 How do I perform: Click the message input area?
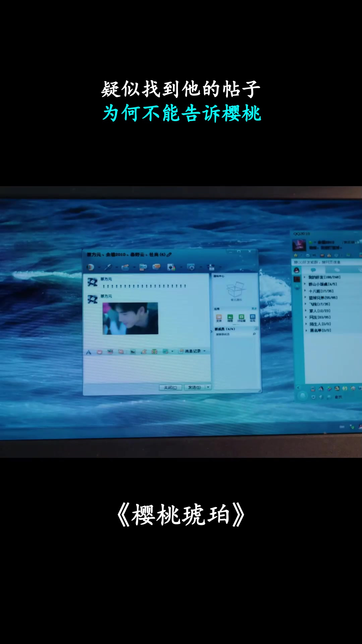click(x=147, y=369)
